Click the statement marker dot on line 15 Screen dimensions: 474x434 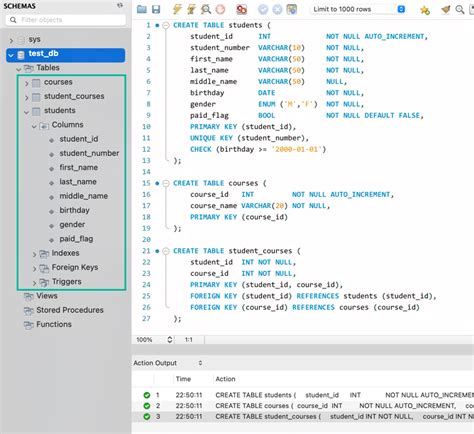click(x=157, y=183)
